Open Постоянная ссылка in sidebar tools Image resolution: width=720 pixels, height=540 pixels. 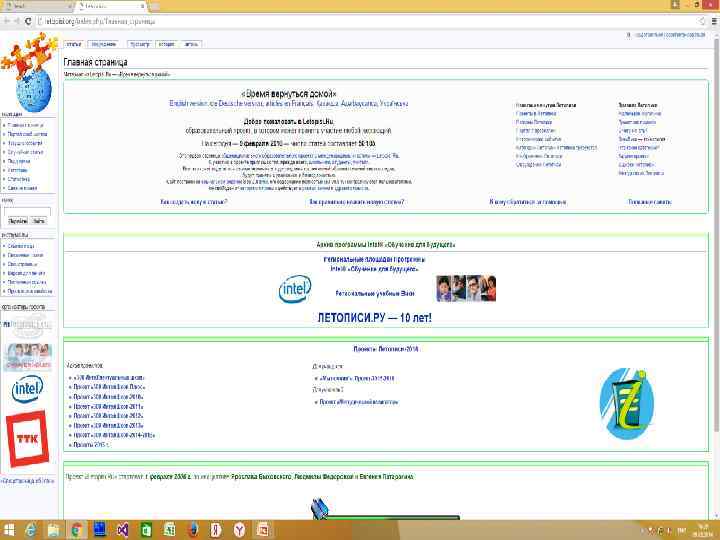27,282
